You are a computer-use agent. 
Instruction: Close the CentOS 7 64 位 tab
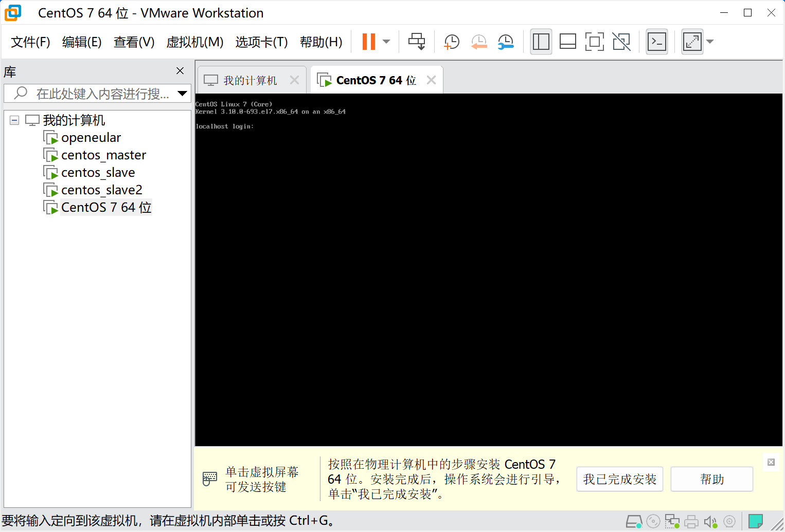(x=432, y=80)
